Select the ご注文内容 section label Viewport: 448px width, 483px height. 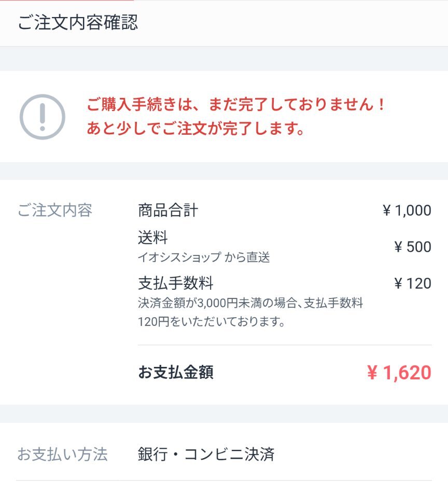click(55, 210)
